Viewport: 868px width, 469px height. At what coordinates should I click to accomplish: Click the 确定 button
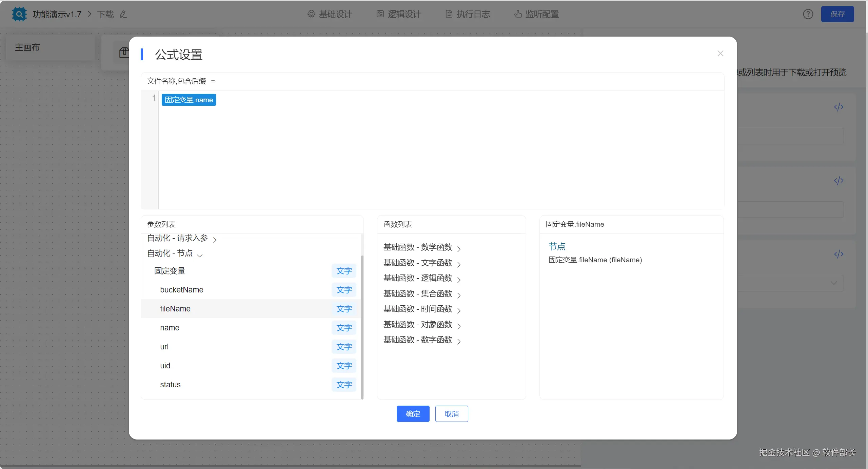(x=413, y=414)
